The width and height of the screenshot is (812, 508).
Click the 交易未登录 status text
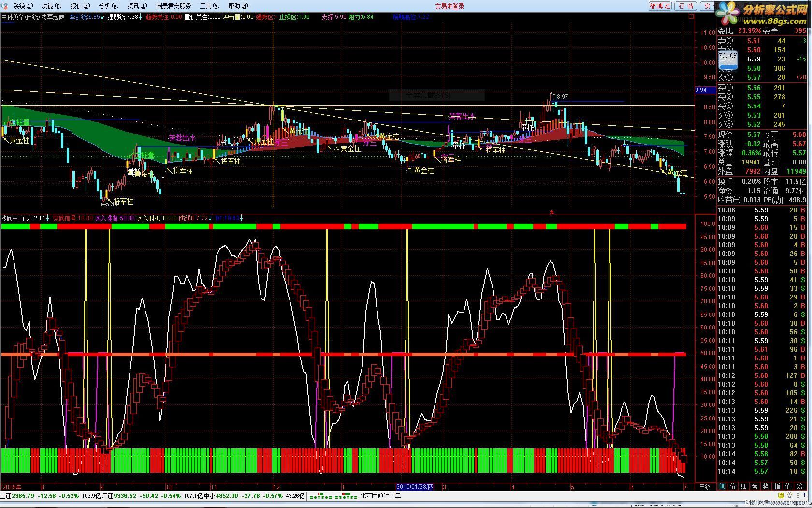(449, 6)
